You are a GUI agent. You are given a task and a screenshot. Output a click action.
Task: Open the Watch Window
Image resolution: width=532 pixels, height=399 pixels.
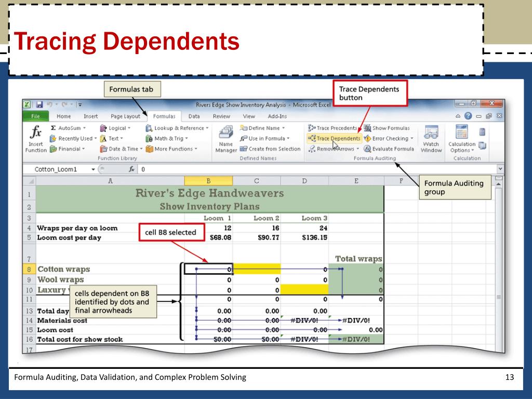coord(431,139)
